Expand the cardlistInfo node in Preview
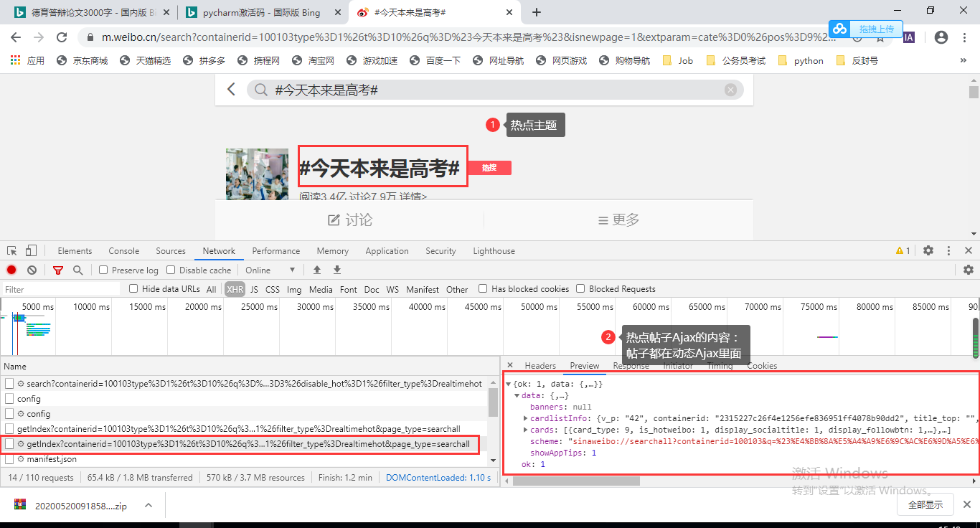 pos(524,418)
